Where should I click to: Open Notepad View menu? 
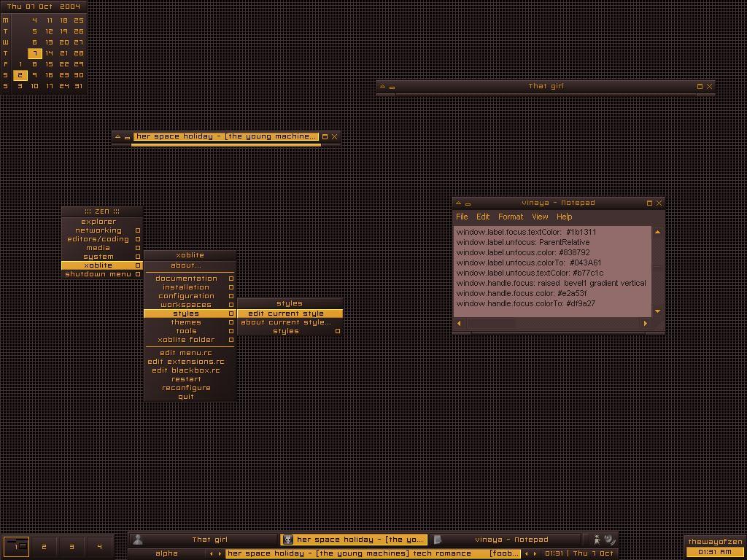[540, 217]
